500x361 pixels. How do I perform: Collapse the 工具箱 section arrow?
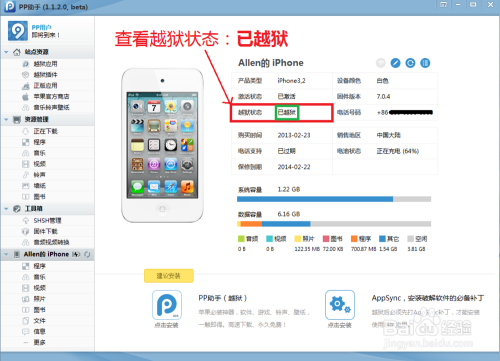click(6, 209)
